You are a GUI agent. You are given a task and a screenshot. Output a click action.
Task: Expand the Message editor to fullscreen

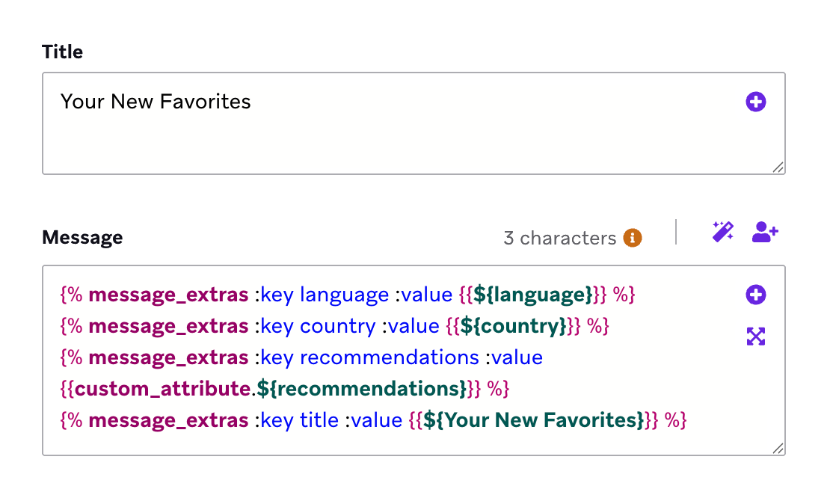[x=756, y=336]
